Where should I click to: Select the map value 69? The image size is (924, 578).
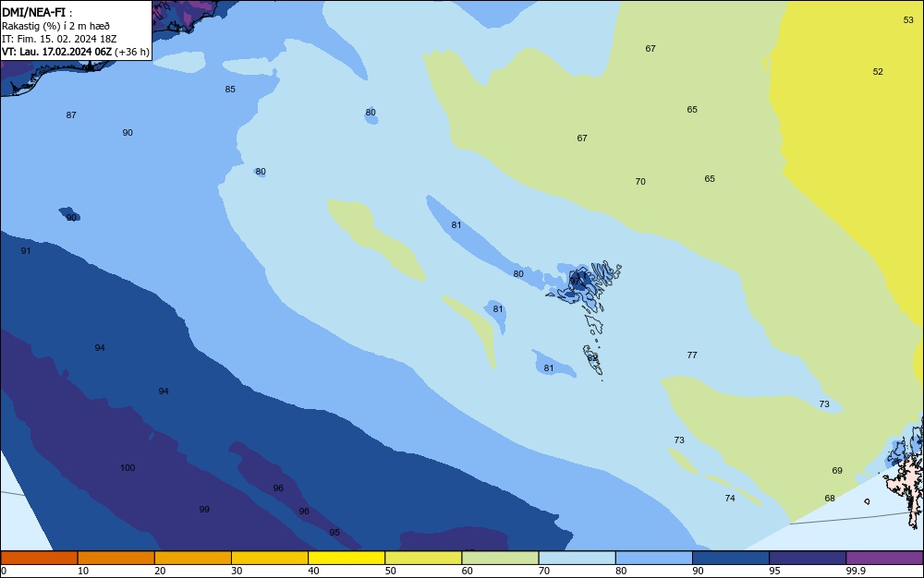click(x=837, y=471)
